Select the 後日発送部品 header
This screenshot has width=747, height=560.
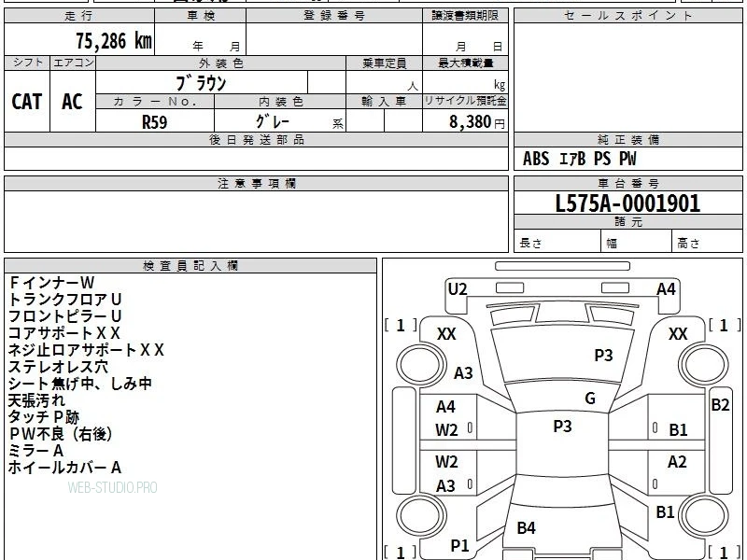click(256, 139)
